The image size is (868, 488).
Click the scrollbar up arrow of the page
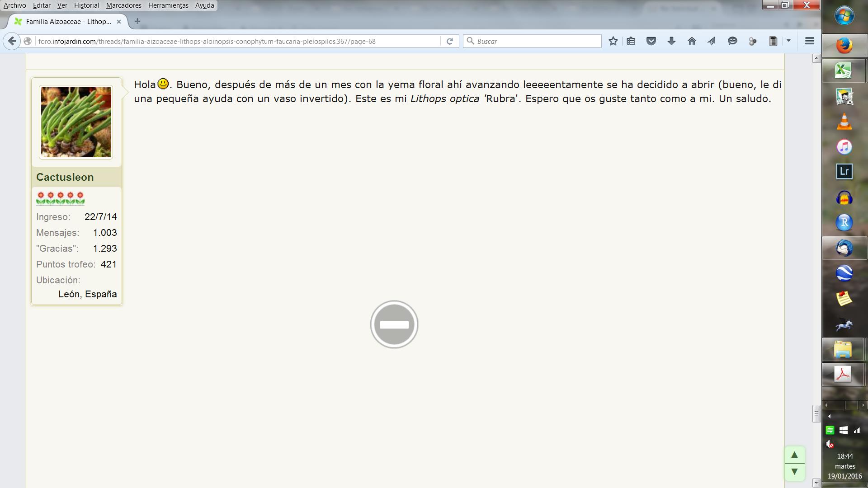point(816,58)
